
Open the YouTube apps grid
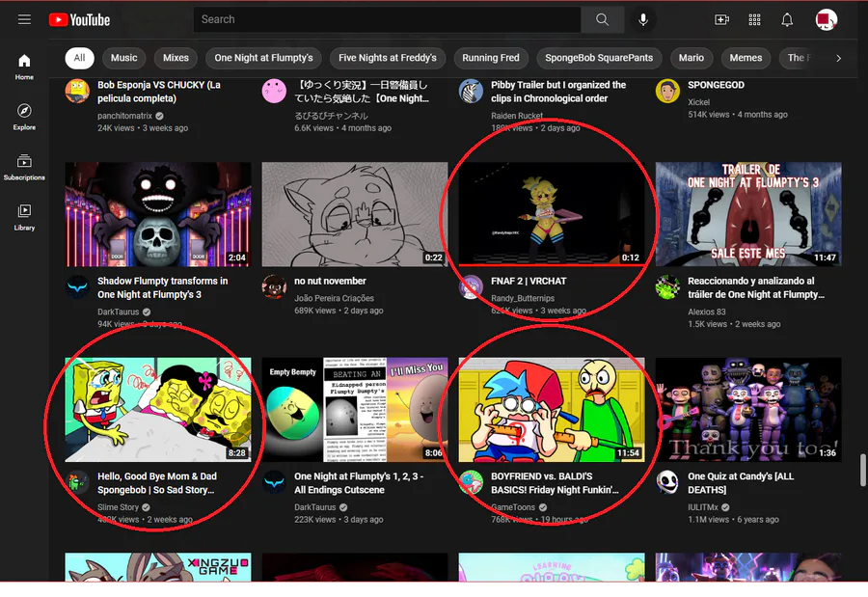coord(754,20)
